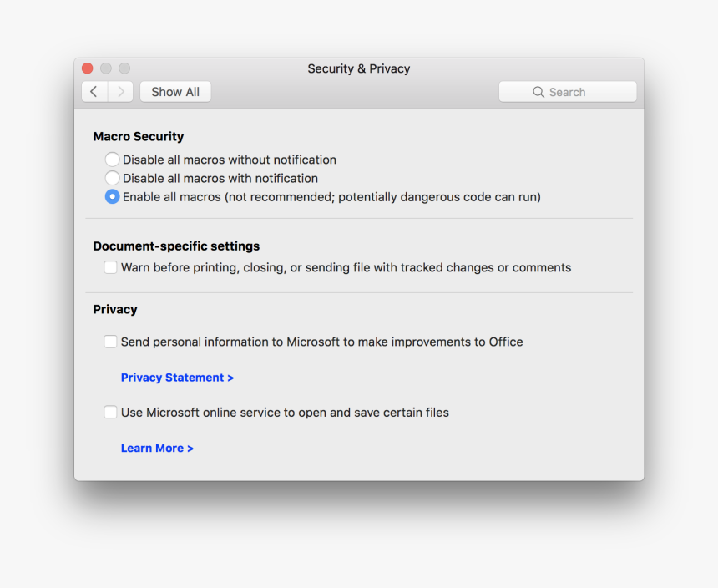Select the "Enable all macros" option

tap(112, 196)
